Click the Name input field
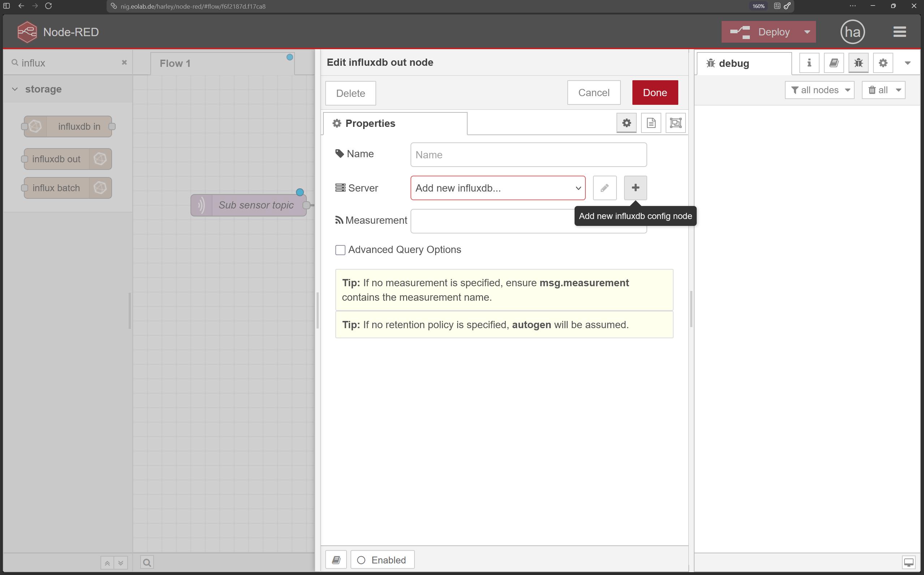The height and width of the screenshot is (575, 924). pos(529,155)
